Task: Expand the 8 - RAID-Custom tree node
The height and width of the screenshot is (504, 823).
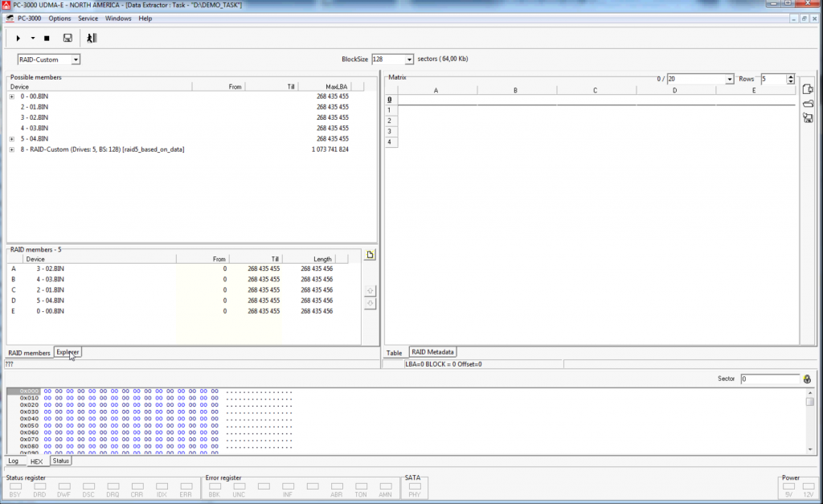Action: pyautogui.click(x=12, y=150)
